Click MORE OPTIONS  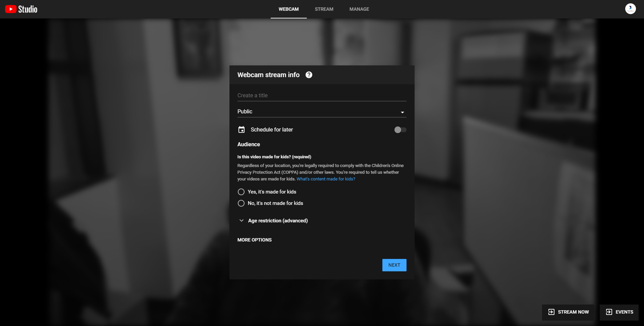[255, 240]
